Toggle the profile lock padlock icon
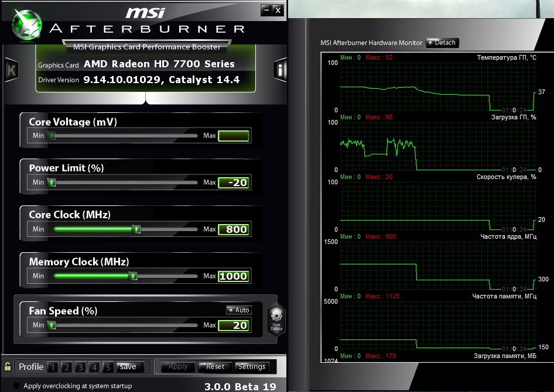The image size is (554, 392). 8,366
